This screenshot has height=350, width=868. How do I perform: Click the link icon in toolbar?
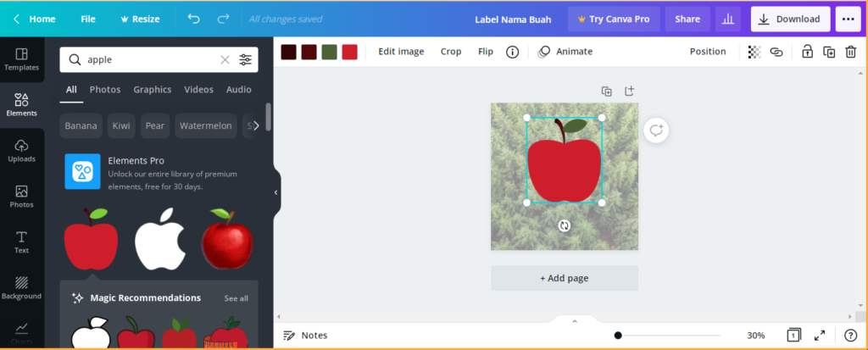pos(776,52)
